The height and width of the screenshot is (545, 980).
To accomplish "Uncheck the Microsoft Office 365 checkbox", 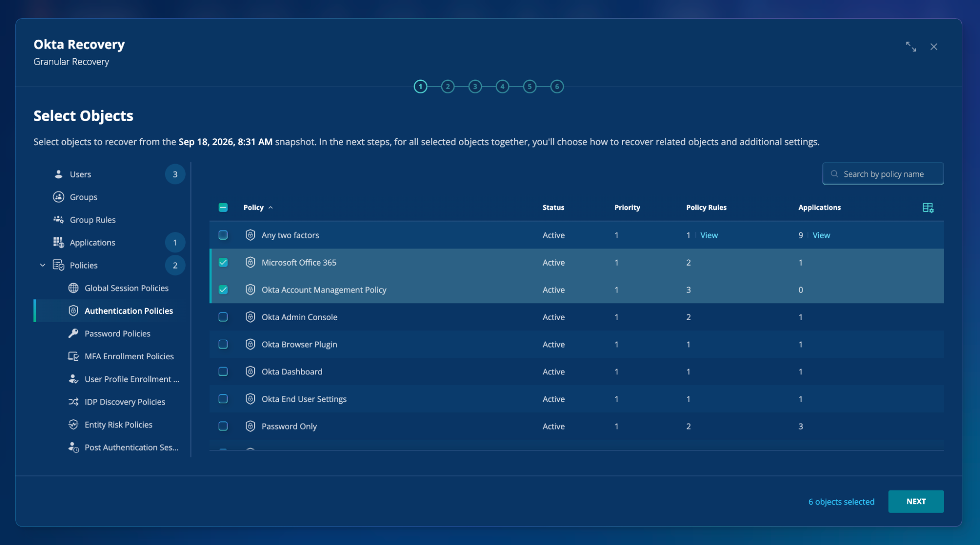I will (x=223, y=262).
